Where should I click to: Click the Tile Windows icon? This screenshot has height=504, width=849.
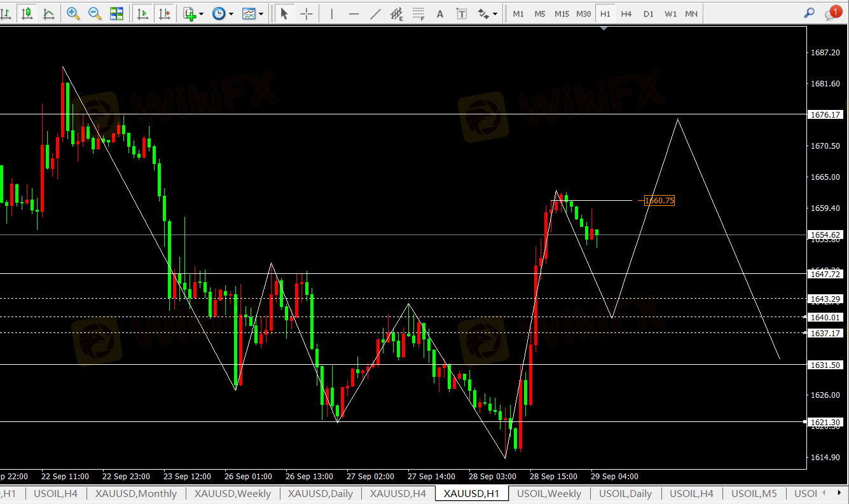116,13
